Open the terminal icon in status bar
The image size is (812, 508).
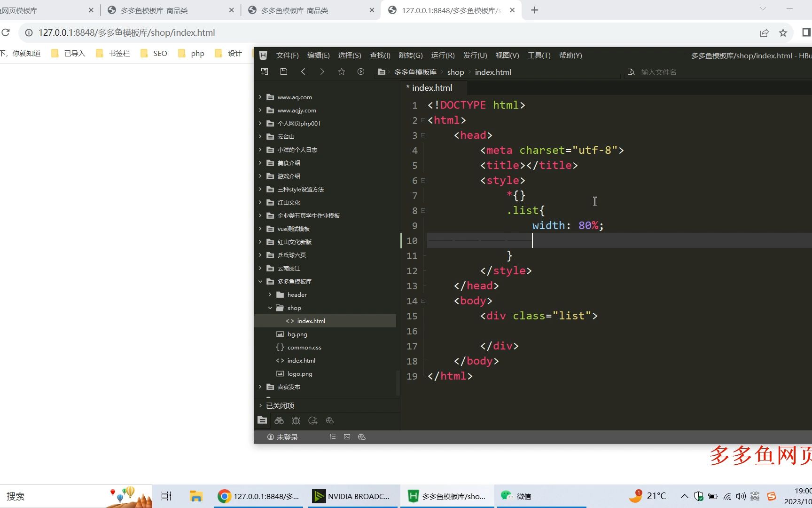(347, 437)
